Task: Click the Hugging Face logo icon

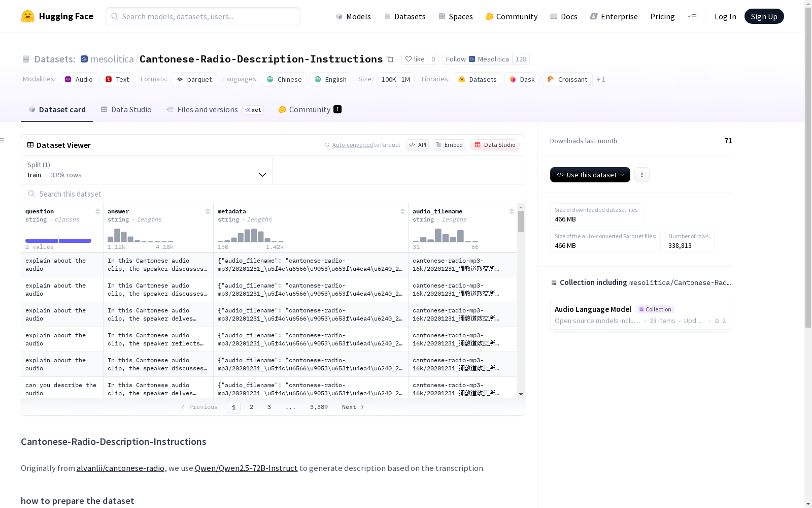Action: click(28, 16)
